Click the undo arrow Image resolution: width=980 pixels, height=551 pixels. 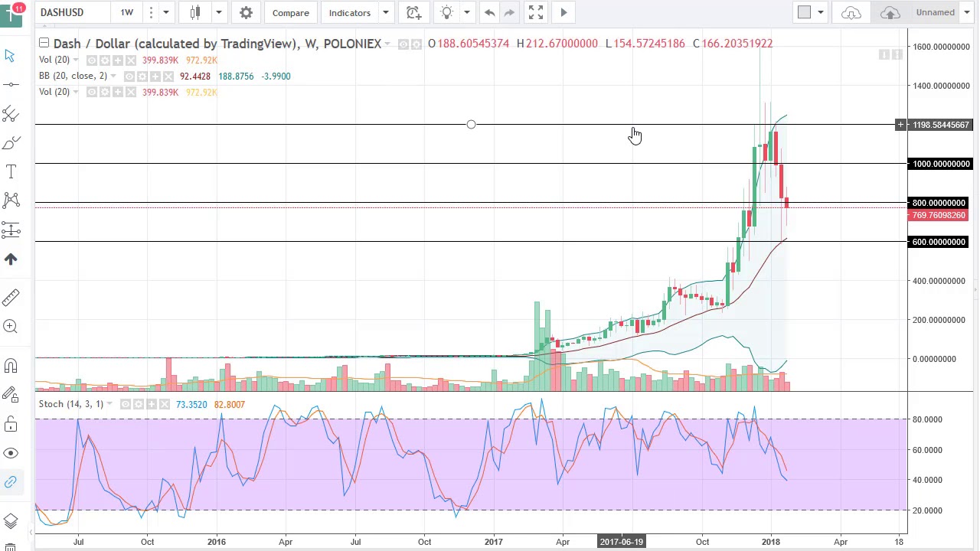pos(489,12)
